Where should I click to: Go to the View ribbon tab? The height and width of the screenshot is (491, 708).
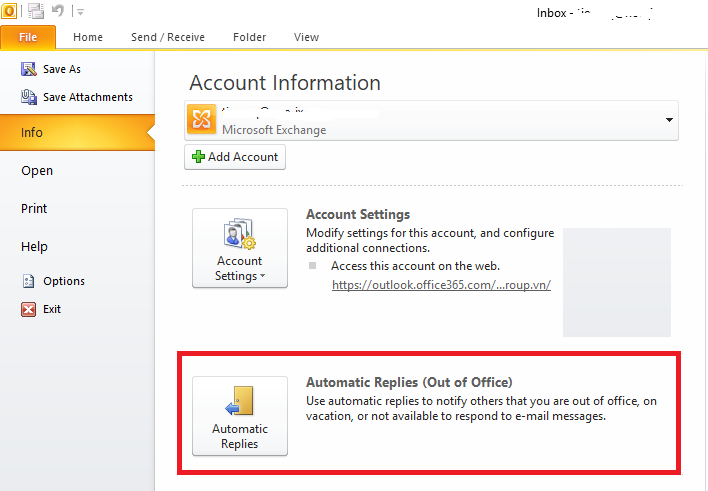point(306,37)
